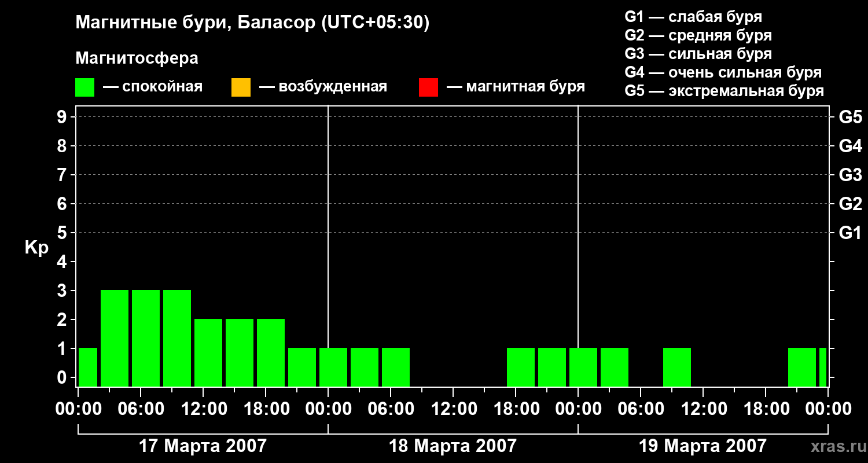Image resolution: width=868 pixels, height=463 pixels.
Task: Click the 'G2 — средняя буря' legend line
Action: (698, 35)
